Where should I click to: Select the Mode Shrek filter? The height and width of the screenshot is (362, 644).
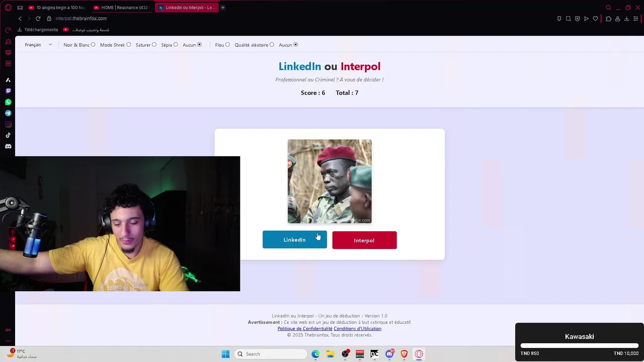(129, 45)
